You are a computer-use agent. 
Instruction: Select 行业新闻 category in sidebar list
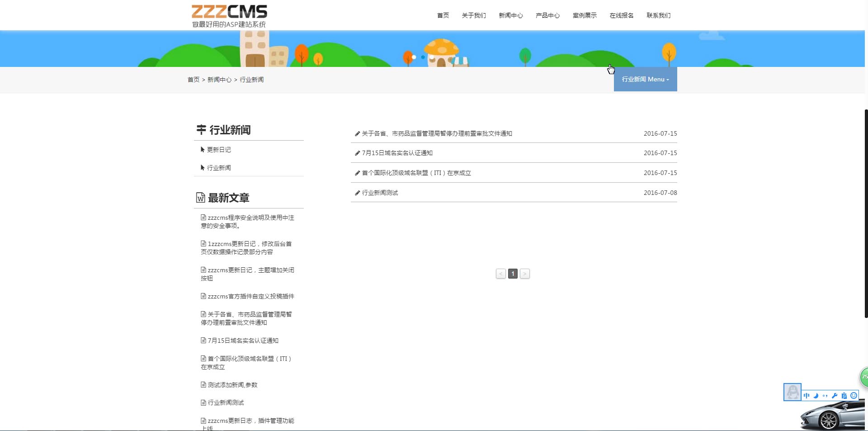click(219, 168)
